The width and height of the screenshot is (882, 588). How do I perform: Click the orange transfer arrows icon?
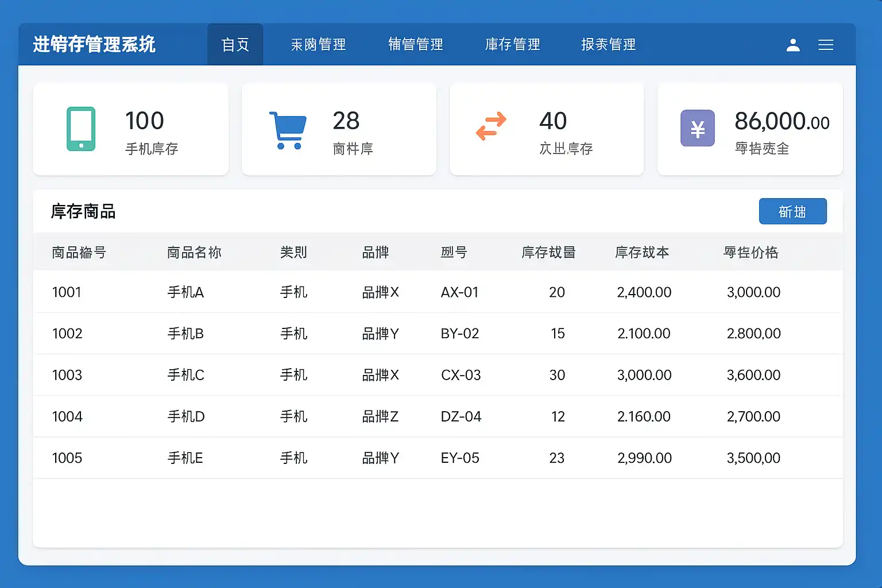pos(491,126)
